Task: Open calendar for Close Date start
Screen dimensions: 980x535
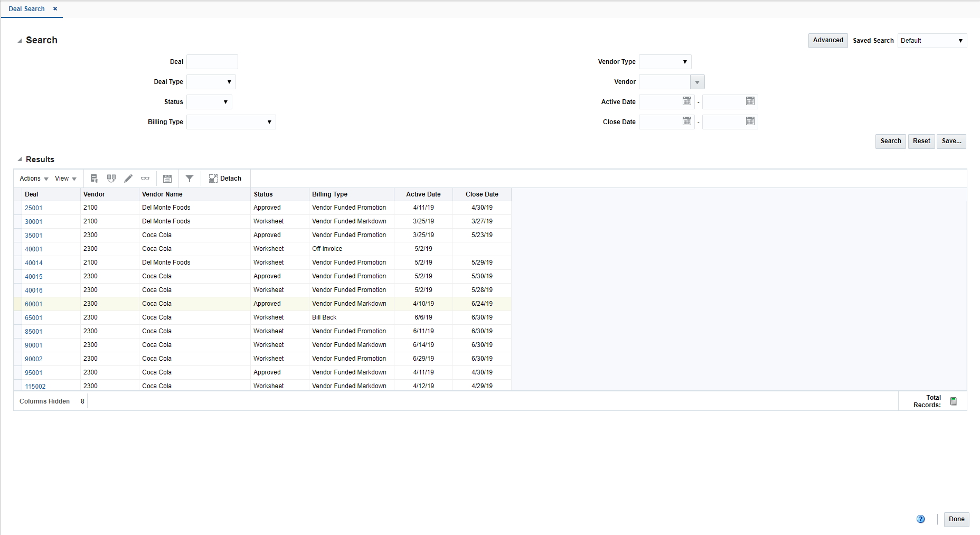Action: [687, 121]
